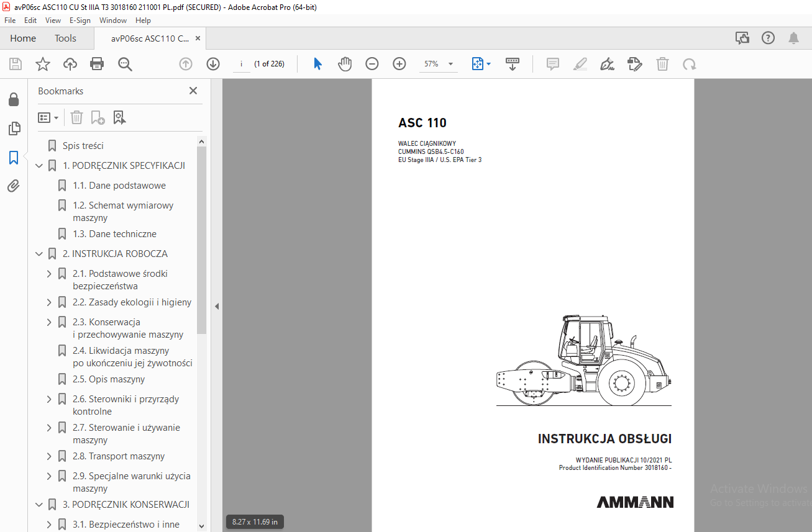This screenshot has height=532, width=812.
Task: Go to the next page with the down arrow
Action: (213, 64)
